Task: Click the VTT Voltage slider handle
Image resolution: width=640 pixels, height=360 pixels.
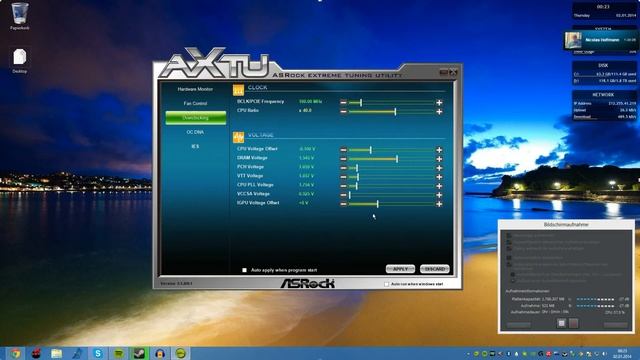Action: coord(358,177)
